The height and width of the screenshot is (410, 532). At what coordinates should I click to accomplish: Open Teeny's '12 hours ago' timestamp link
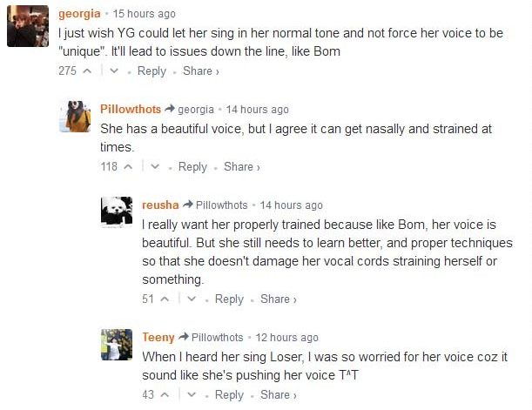click(286, 338)
